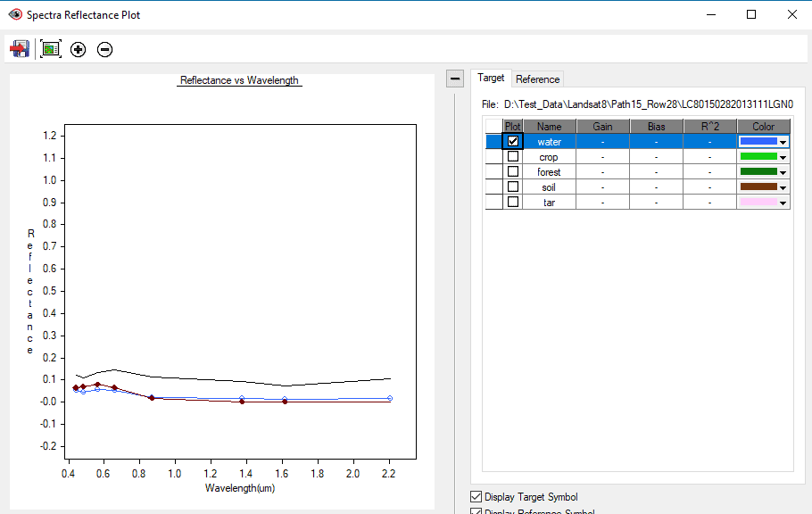Check the forest plot checkbox
The width and height of the screenshot is (812, 514).
click(x=513, y=171)
